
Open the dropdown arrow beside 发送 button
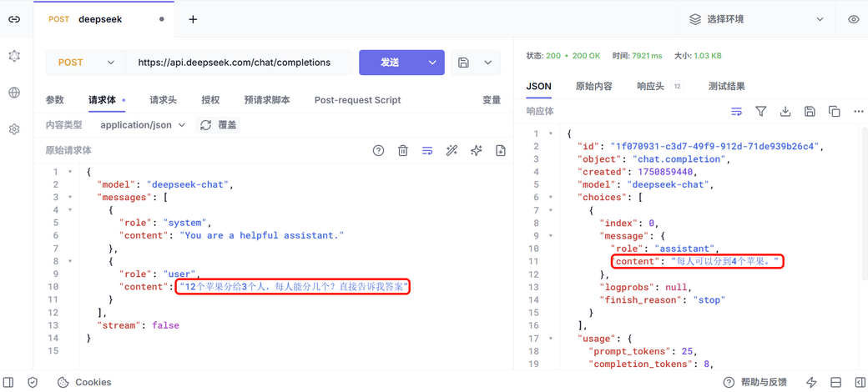tap(433, 63)
